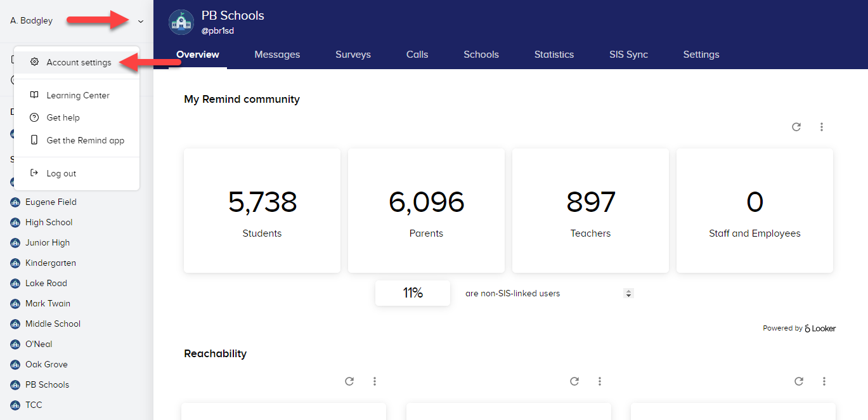Open the Messages tab
The width and height of the screenshot is (868, 420).
[277, 55]
